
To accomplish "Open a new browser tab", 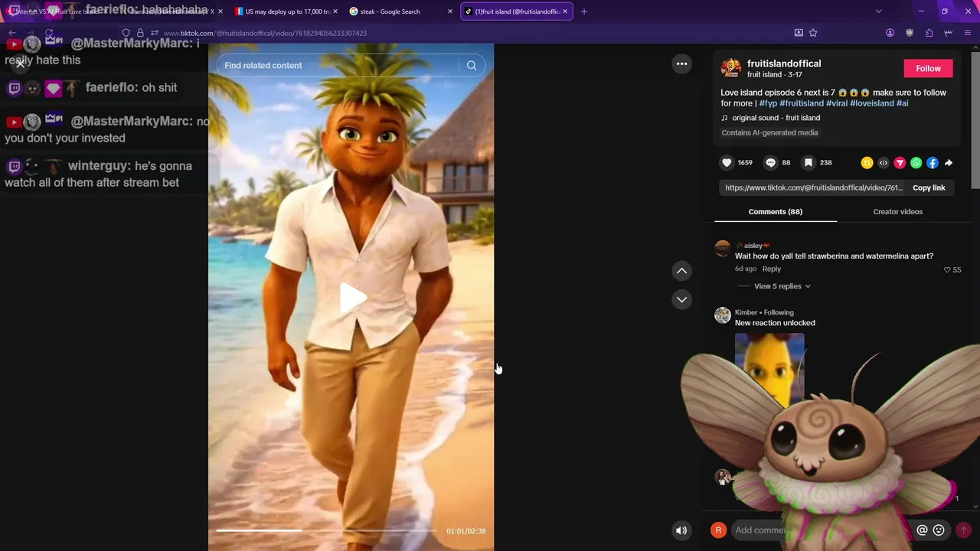I will [x=584, y=11].
